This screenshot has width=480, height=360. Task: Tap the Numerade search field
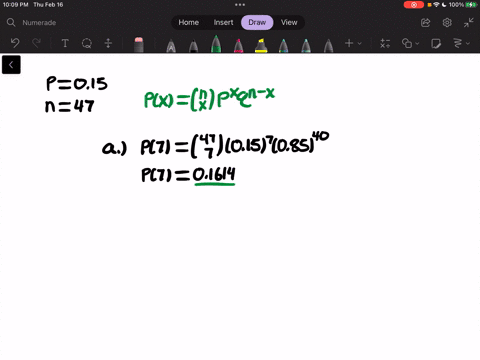[x=39, y=23]
